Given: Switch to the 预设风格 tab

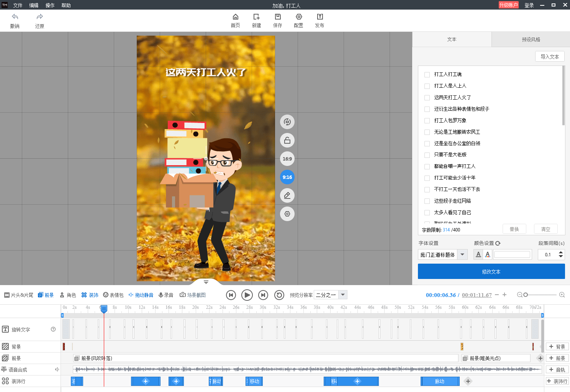Looking at the screenshot, I should pyautogui.click(x=531, y=39).
